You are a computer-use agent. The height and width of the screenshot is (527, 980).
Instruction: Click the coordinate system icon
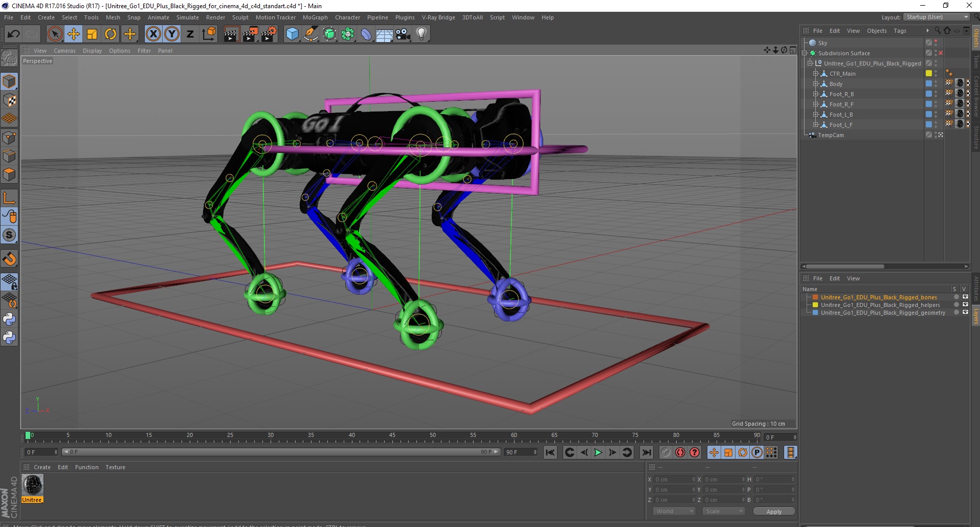209,34
